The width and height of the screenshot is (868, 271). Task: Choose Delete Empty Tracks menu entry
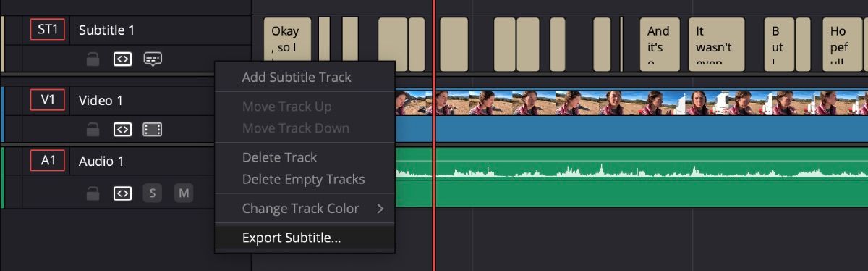pos(305,179)
